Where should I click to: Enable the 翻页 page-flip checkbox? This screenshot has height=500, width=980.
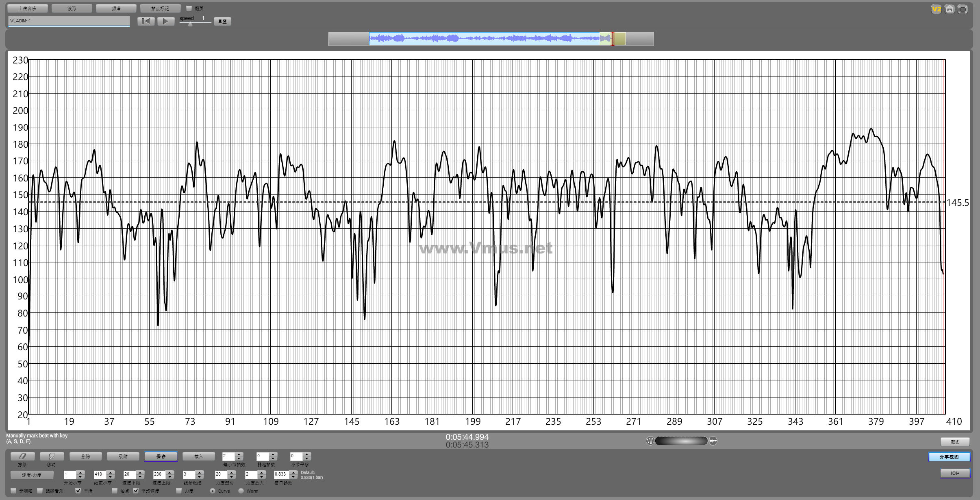189,8
